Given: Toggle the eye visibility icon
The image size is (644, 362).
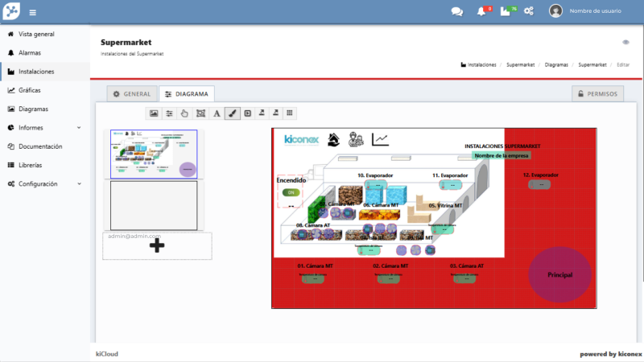Looking at the screenshot, I should [x=625, y=42].
